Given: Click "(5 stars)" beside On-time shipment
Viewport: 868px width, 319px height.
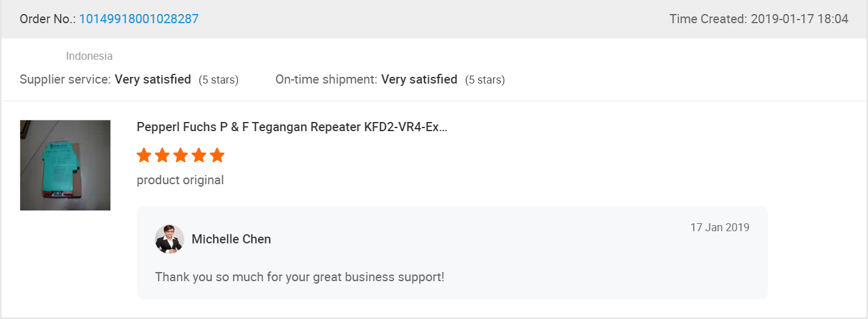Looking at the screenshot, I should (x=484, y=80).
